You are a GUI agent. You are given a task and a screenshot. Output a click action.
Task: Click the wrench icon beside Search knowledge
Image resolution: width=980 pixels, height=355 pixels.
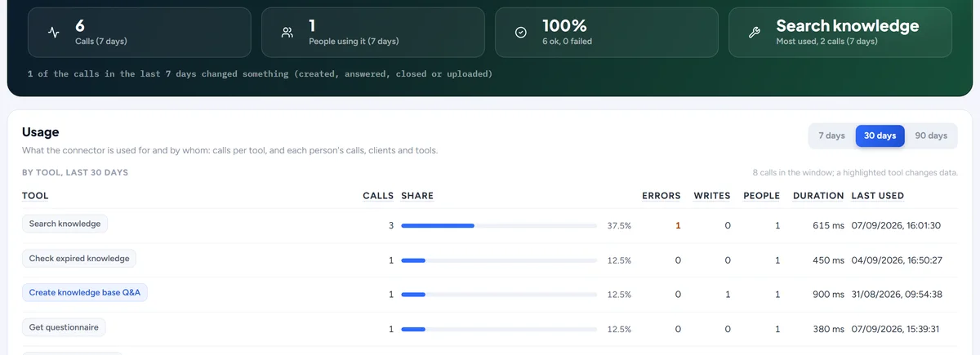coord(755,33)
